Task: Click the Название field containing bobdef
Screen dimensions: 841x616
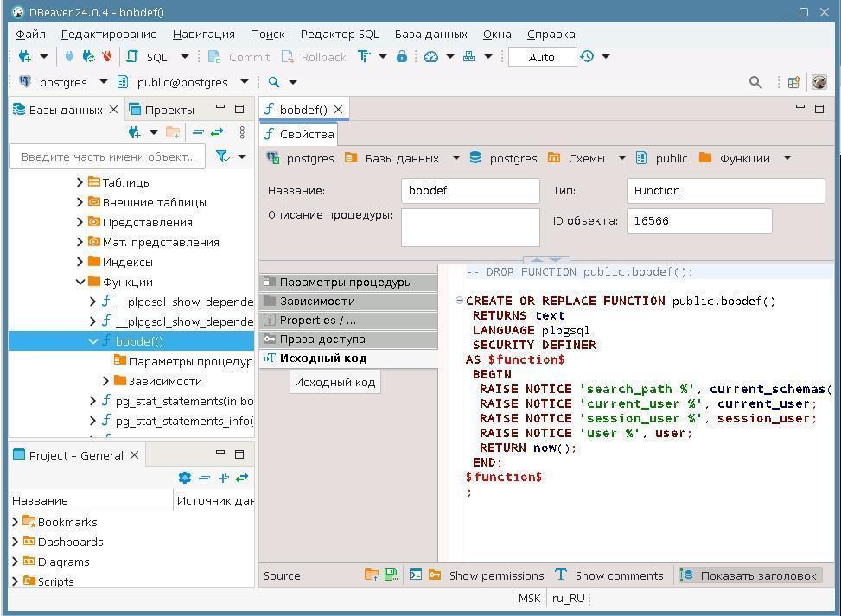Action: click(x=470, y=191)
